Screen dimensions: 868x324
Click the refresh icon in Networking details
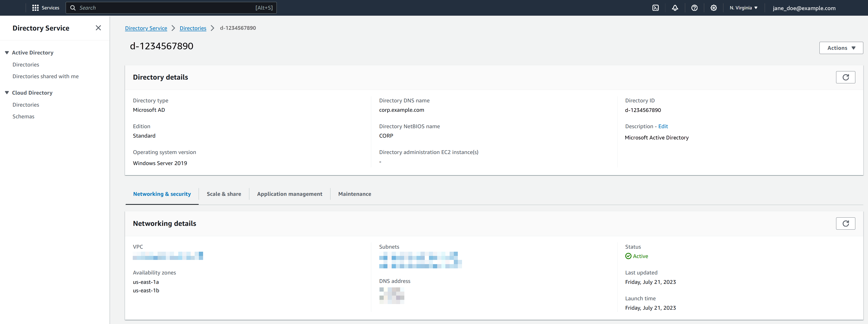845,223
